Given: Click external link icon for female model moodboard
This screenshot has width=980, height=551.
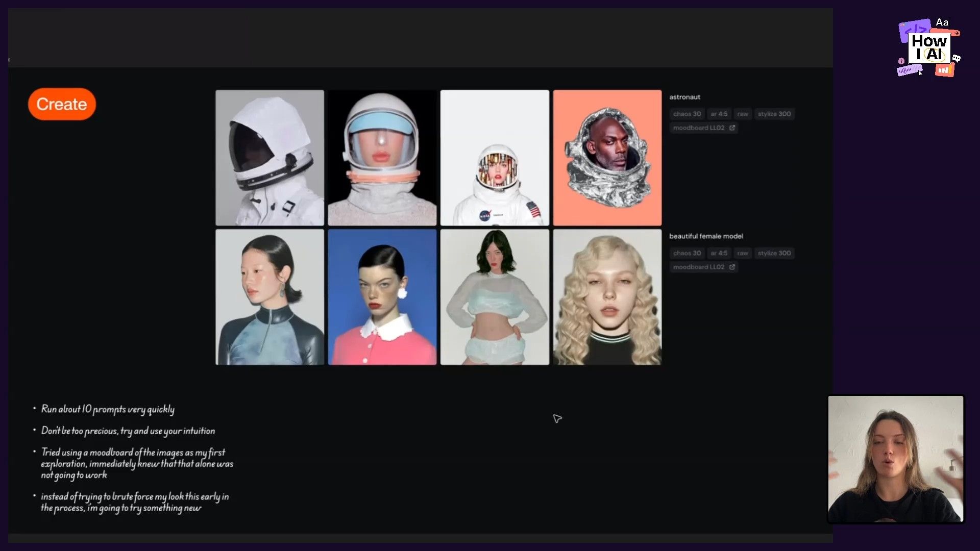Looking at the screenshot, I should coord(732,267).
